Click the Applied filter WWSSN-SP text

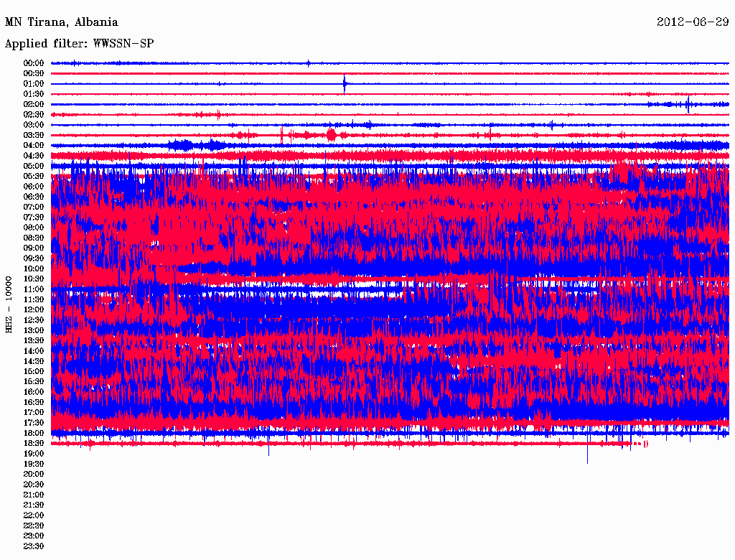pyautogui.click(x=79, y=44)
